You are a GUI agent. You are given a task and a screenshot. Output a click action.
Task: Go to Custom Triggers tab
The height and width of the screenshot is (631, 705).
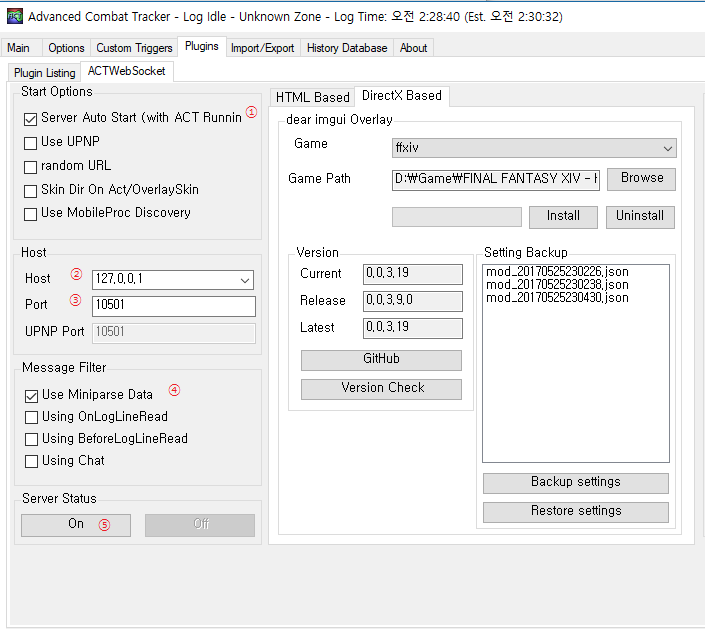134,48
